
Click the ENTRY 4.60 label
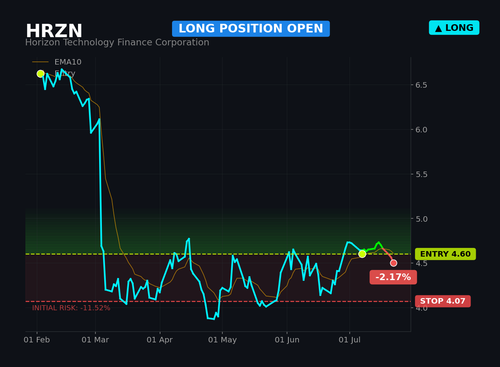[x=445, y=254]
